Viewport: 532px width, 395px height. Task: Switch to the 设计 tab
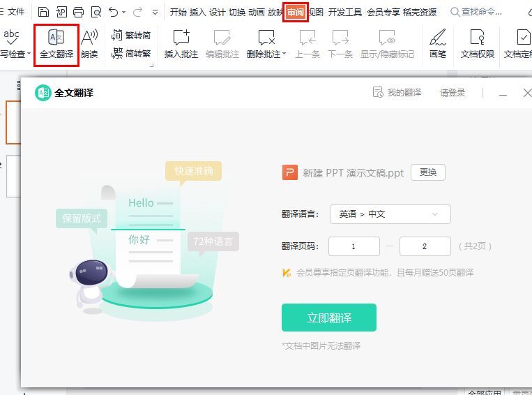point(218,13)
